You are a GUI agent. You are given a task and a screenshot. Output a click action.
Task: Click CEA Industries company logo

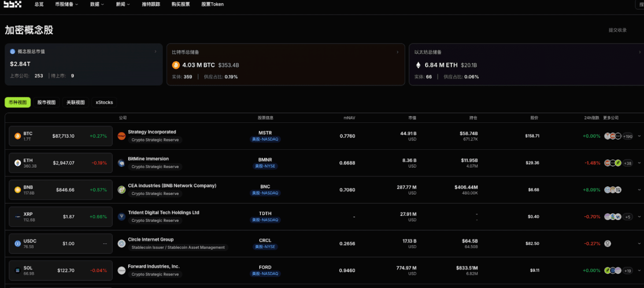click(122, 190)
